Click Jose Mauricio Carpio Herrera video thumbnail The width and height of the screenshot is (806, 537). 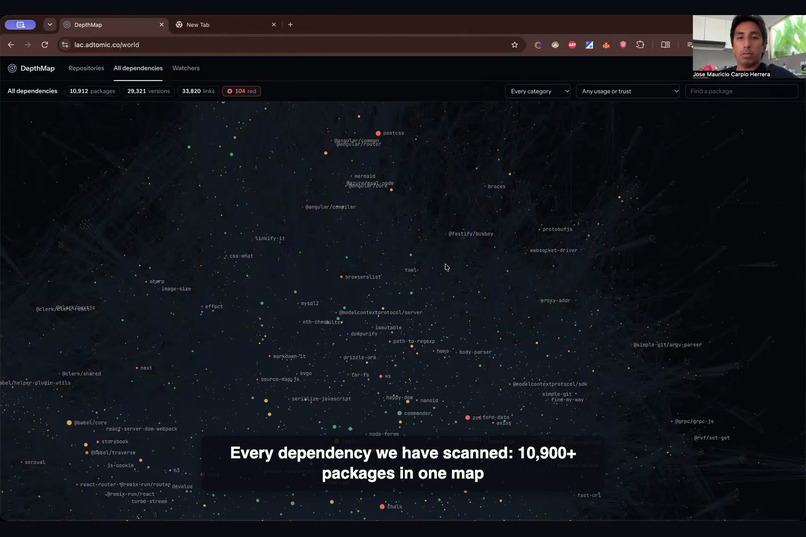coord(749,46)
